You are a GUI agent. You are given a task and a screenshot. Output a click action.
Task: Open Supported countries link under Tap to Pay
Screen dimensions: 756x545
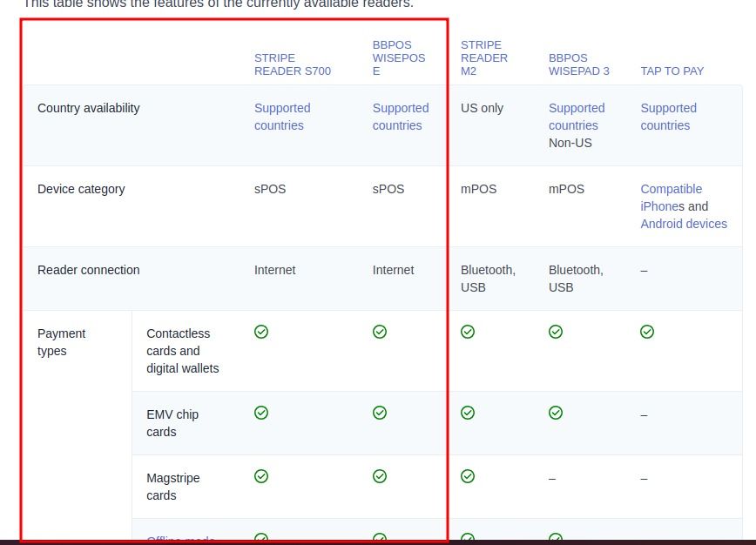pyautogui.click(x=668, y=117)
